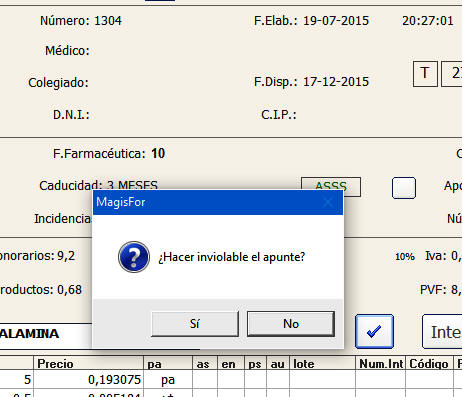Select the Precio column header
The image size is (462, 397).
click(x=88, y=363)
